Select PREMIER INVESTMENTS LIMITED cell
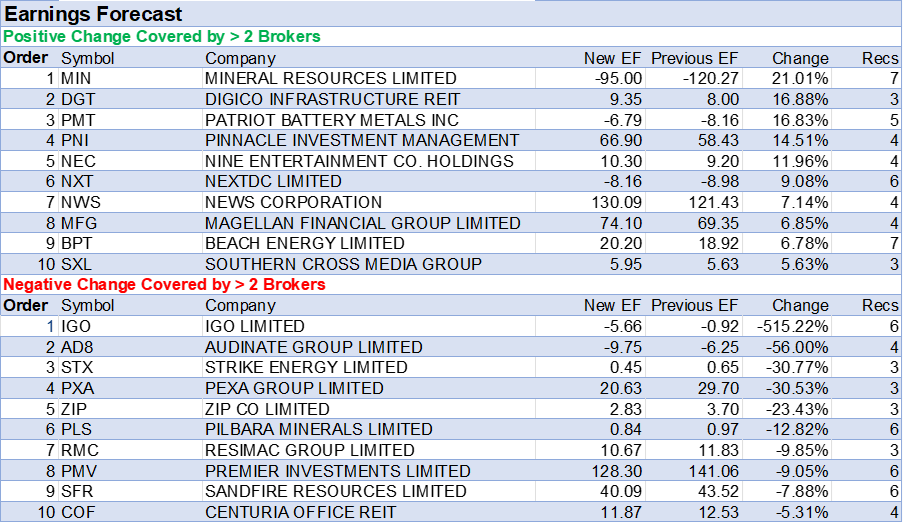 pyautogui.click(x=337, y=471)
